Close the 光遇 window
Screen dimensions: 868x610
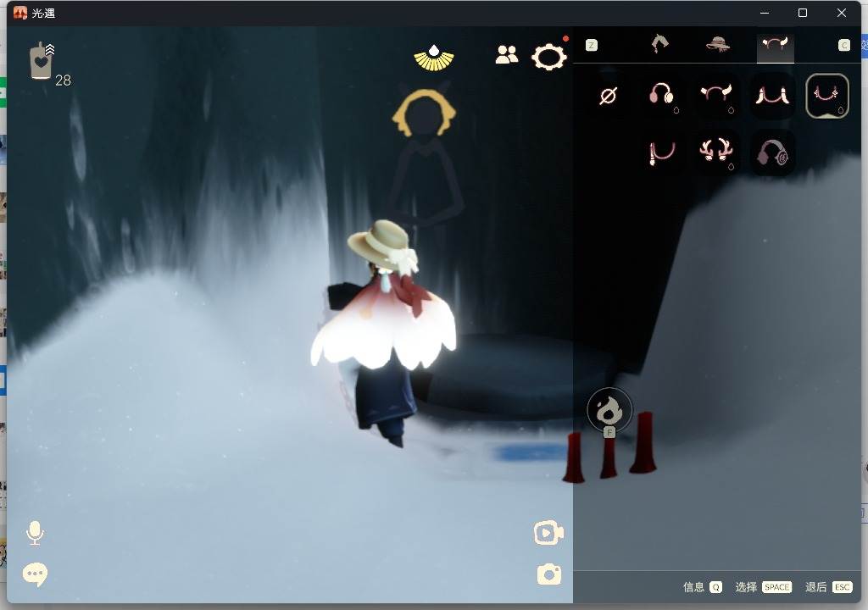(842, 13)
